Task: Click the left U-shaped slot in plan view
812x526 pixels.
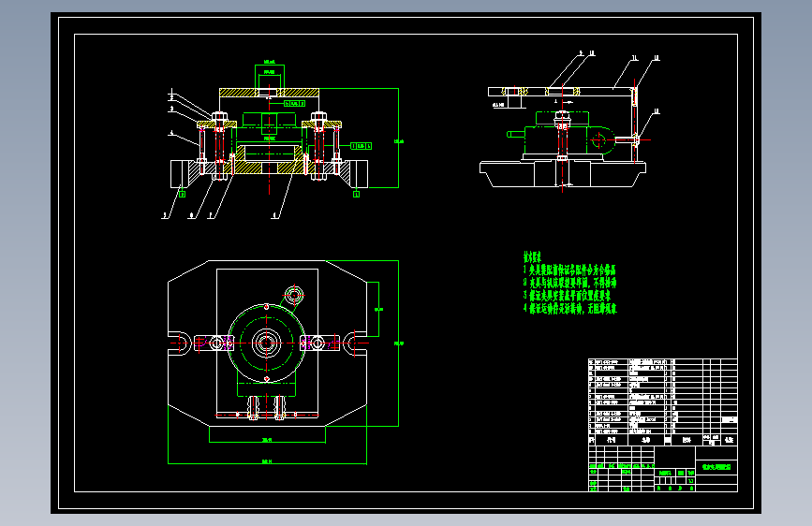Action: (x=180, y=343)
